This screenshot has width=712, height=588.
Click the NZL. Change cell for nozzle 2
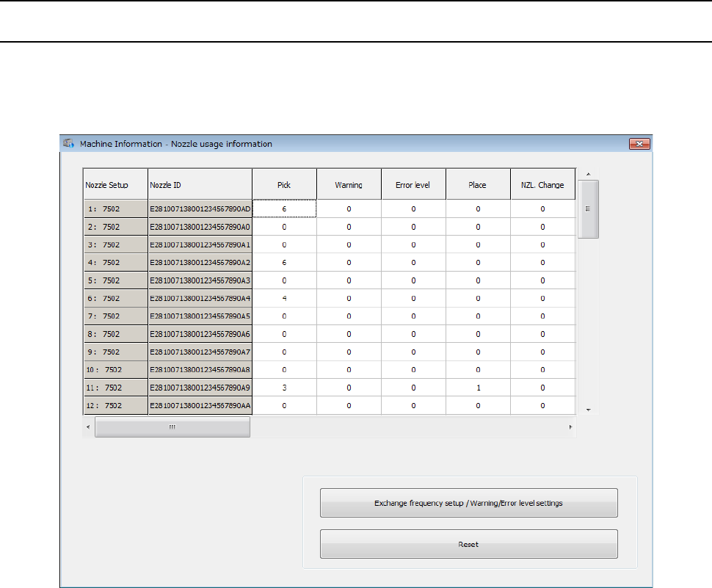pyautogui.click(x=542, y=227)
